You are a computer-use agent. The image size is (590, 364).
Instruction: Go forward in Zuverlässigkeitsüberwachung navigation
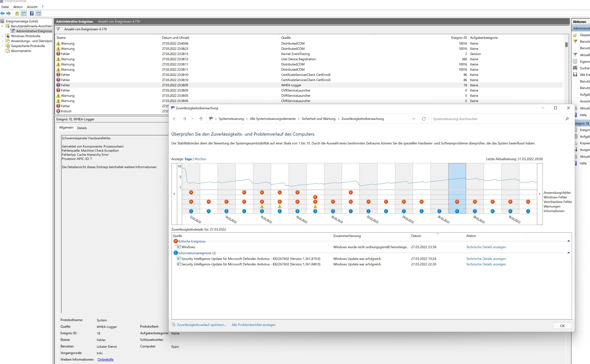pos(185,119)
